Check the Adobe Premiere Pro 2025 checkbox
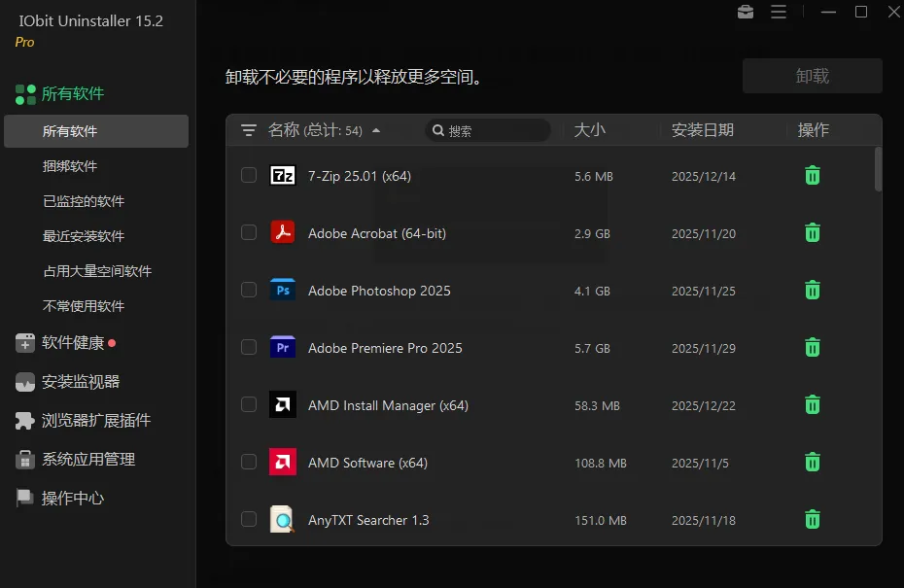The height and width of the screenshot is (588, 904). pos(249,347)
